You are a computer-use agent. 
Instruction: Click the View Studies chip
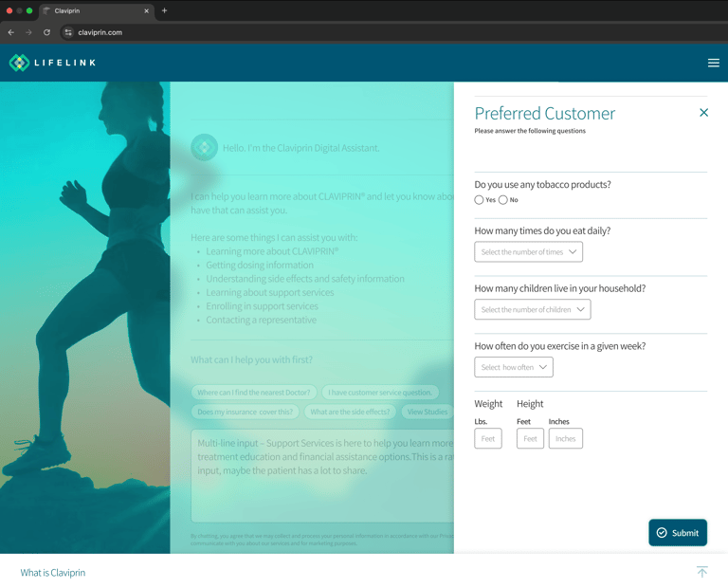pos(428,412)
